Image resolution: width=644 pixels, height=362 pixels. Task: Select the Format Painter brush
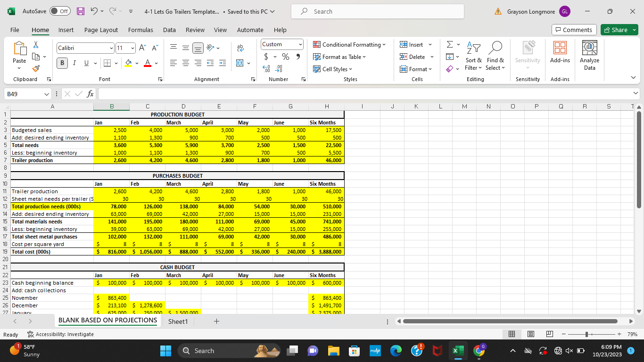point(35,69)
